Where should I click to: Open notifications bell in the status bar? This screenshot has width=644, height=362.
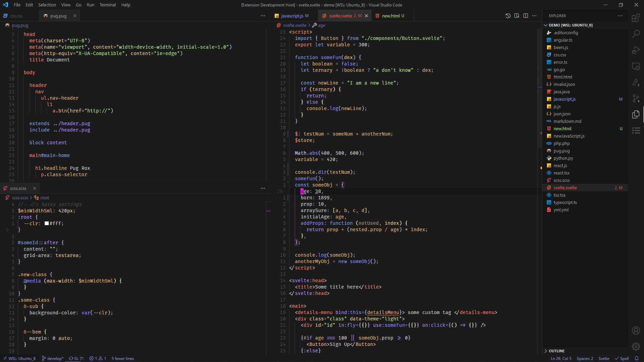636,358
